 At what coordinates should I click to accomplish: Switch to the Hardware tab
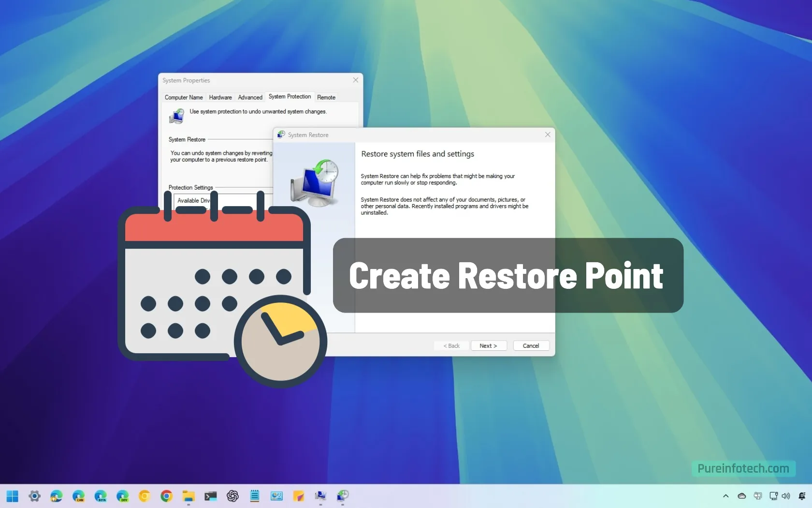pos(220,97)
